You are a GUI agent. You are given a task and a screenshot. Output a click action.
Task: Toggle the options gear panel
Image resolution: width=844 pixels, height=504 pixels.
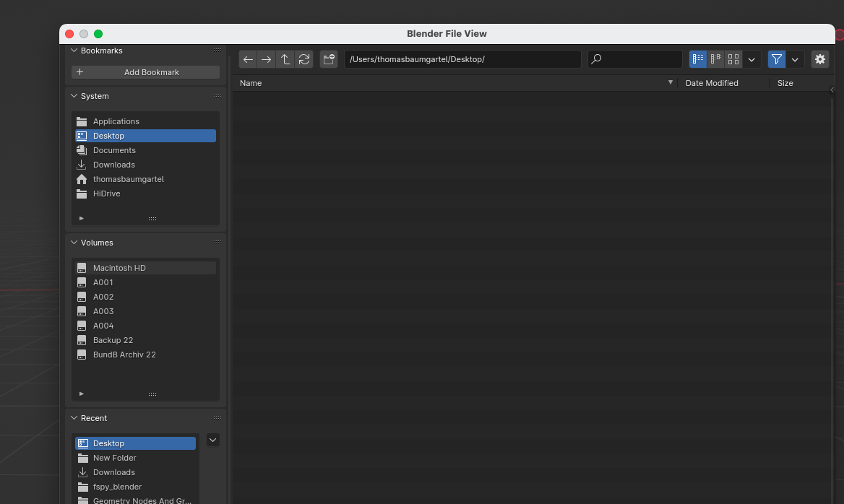[x=819, y=59]
